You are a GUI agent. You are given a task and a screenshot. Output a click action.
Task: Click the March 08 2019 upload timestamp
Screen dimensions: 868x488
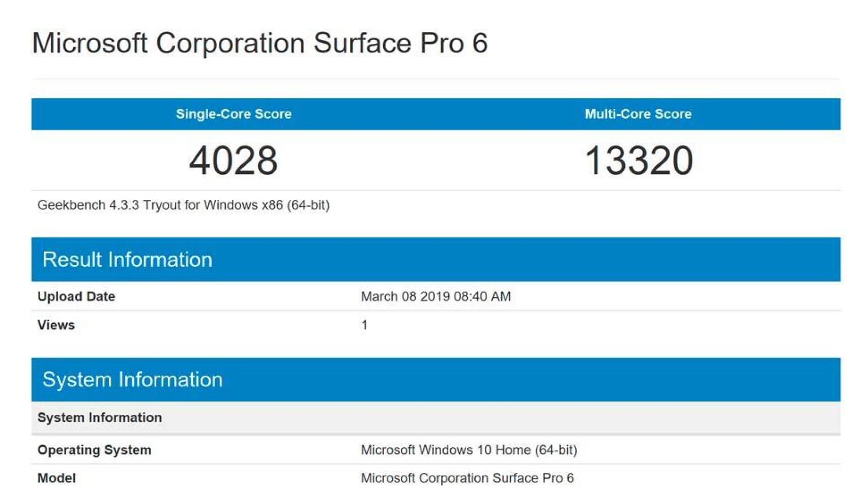[x=435, y=296]
